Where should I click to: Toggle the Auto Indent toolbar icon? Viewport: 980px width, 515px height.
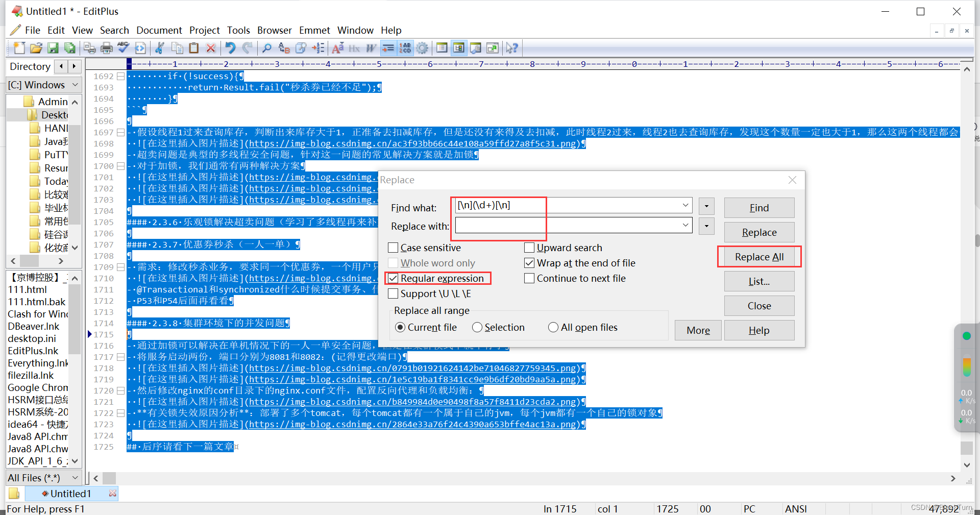click(388, 48)
